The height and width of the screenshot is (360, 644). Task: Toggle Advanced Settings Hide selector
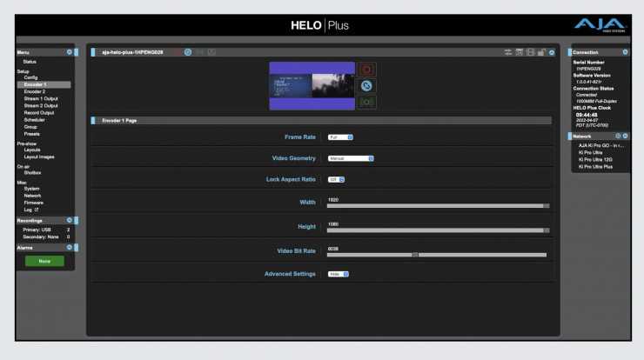click(x=339, y=274)
